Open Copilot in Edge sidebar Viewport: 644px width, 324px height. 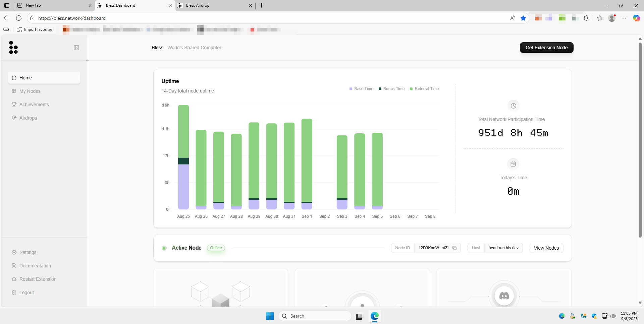[636, 18]
